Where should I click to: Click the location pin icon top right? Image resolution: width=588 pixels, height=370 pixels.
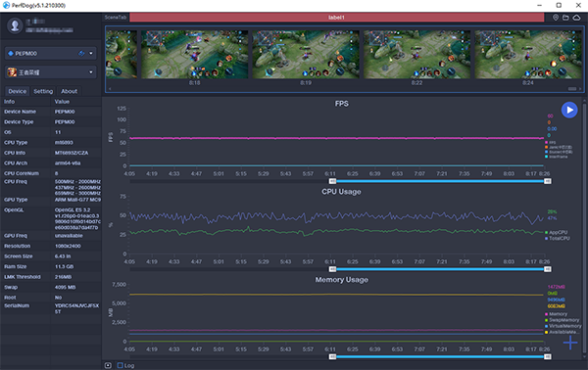click(556, 18)
